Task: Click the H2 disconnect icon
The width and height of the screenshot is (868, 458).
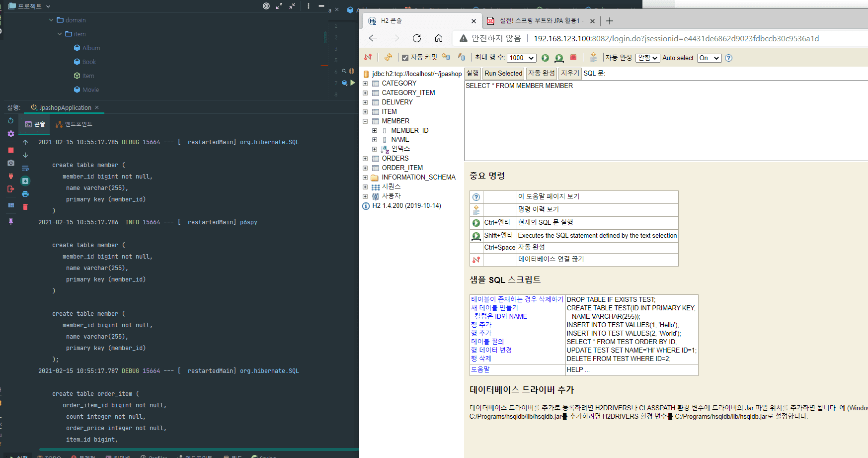Action: click(368, 57)
